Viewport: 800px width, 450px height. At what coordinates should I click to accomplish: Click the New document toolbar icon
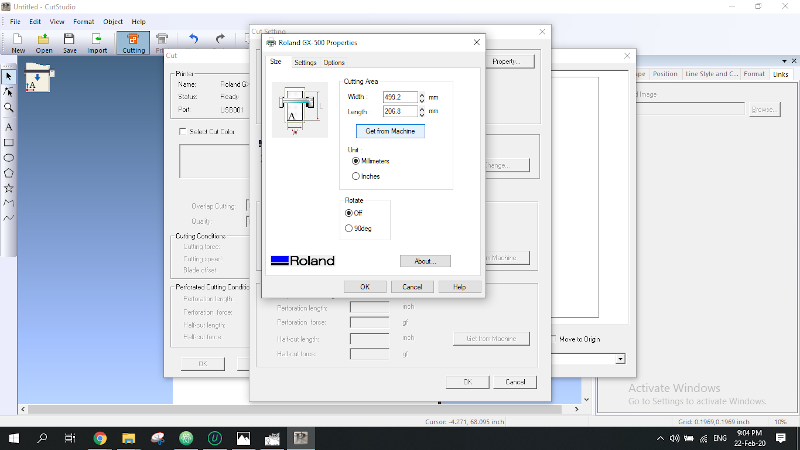pos(18,43)
